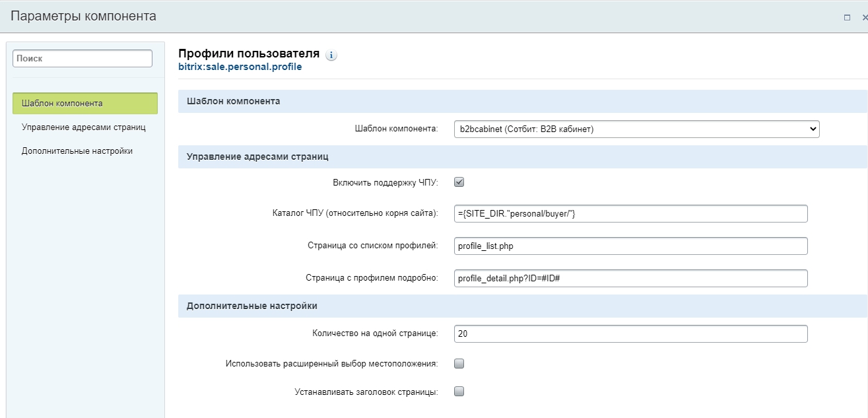This screenshot has height=418, width=868.
Task: Edit the Страница с профилем подробно field
Action: click(631, 278)
